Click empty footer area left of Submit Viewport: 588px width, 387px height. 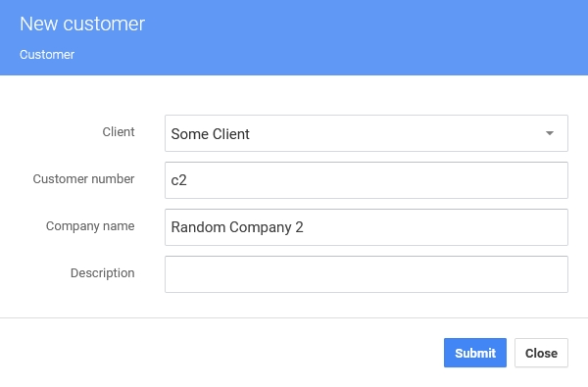coord(221,353)
